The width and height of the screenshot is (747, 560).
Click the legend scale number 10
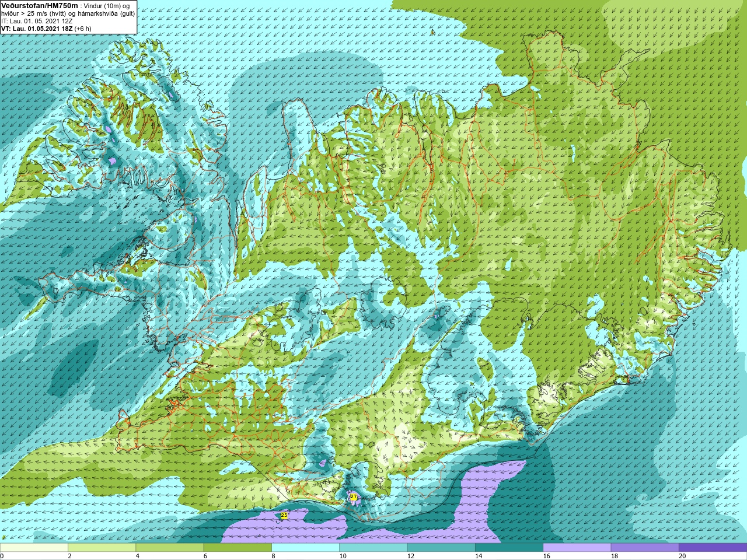point(343,556)
